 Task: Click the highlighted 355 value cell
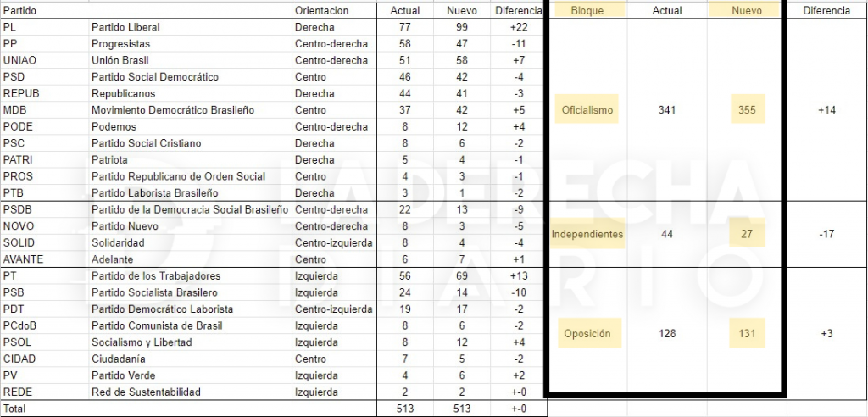point(746,110)
